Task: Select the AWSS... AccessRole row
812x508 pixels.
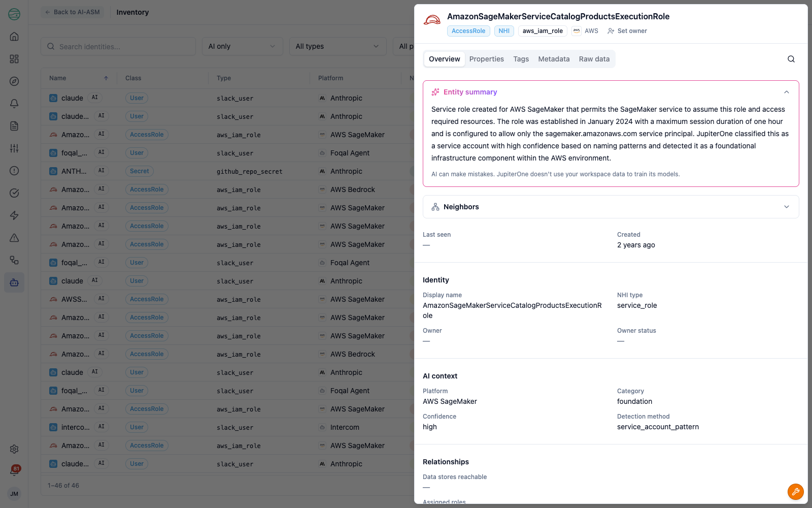Action: 227,299
